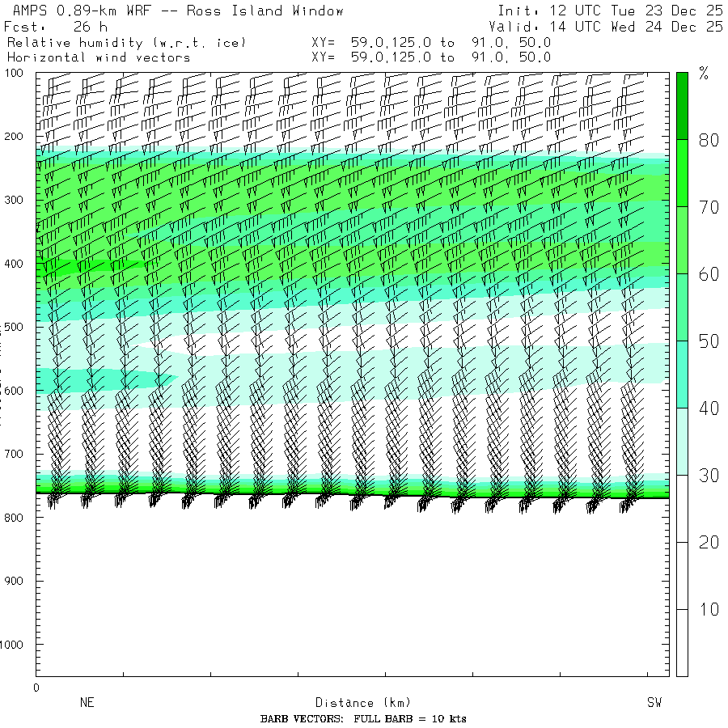Image resolution: width=728 pixels, height=728 pixels.
Task: Click the 80 label on the color scale
Action: click(709, 140)
